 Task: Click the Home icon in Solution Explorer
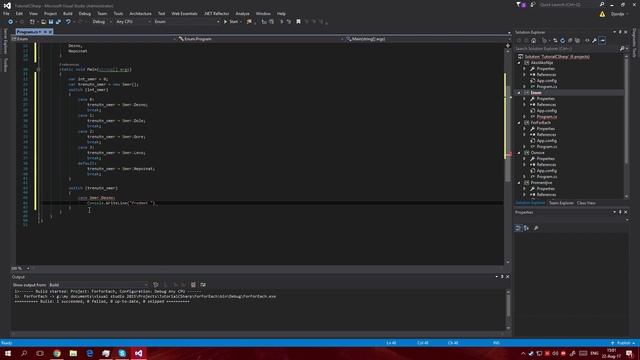[x=533, y=41]
